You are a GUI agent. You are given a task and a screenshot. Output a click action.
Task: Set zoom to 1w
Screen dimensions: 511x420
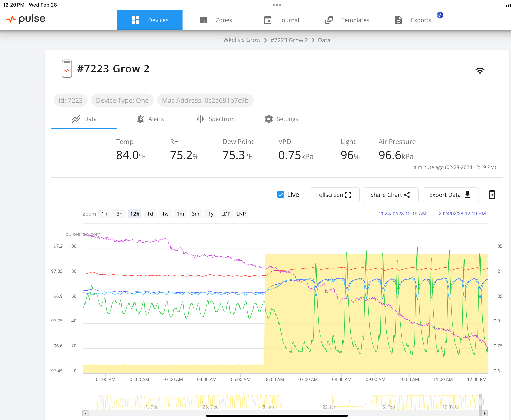tap(165, 214)
